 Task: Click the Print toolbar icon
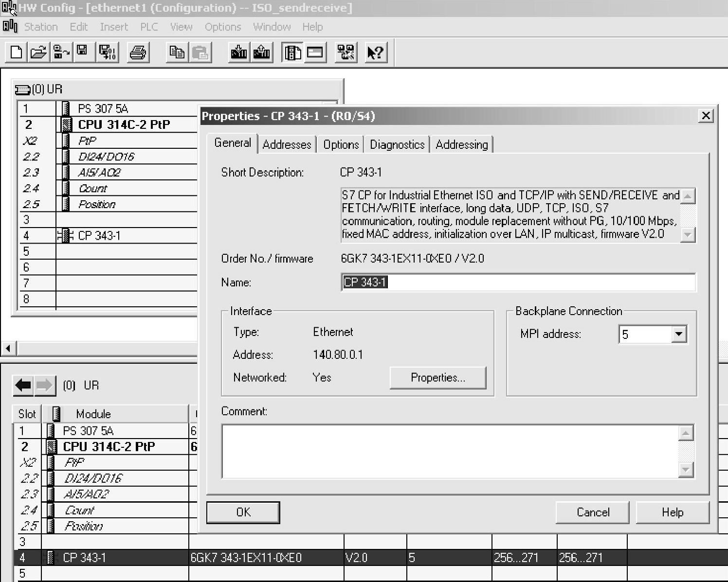pyautogui.click(x=138, y=52)
